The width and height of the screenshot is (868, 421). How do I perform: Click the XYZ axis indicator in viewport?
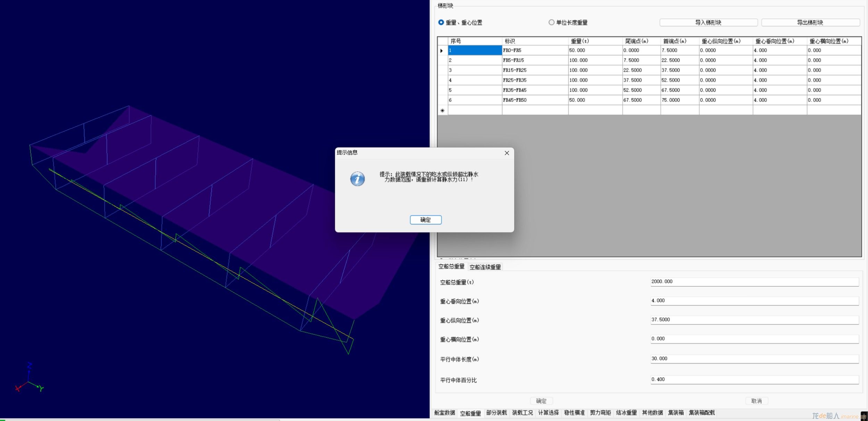[30, 378]
